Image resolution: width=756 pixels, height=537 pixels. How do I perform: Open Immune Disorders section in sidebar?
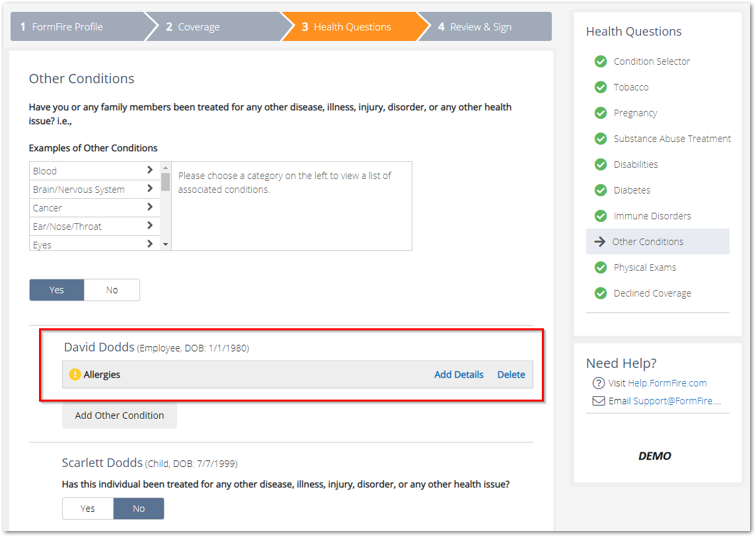652,216
